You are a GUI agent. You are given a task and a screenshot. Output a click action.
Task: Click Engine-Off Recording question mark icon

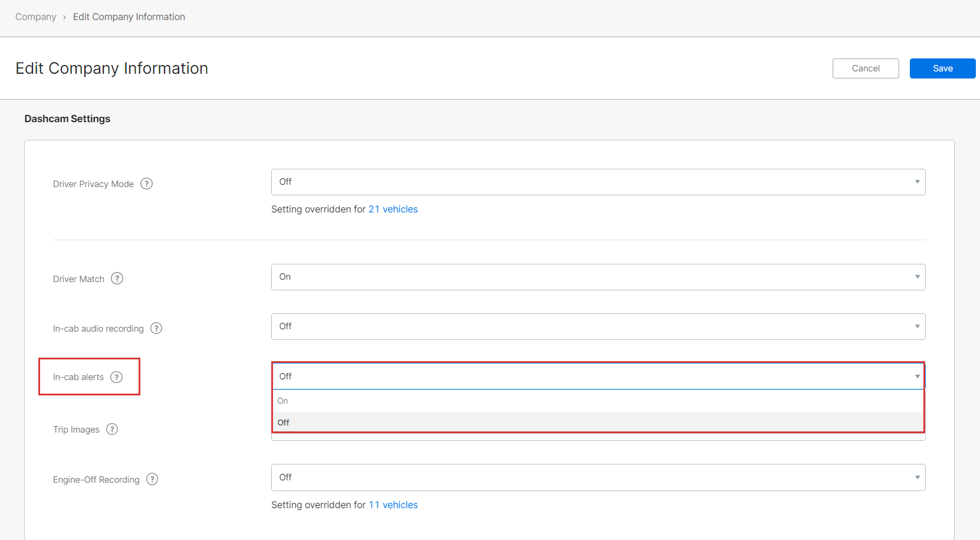click(x=152, y=479)
